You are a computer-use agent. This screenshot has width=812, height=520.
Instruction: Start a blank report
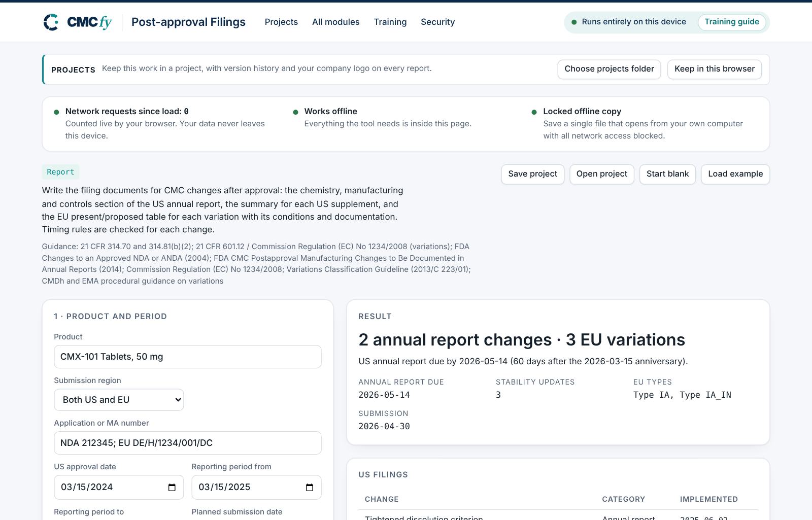click(667, 174)
